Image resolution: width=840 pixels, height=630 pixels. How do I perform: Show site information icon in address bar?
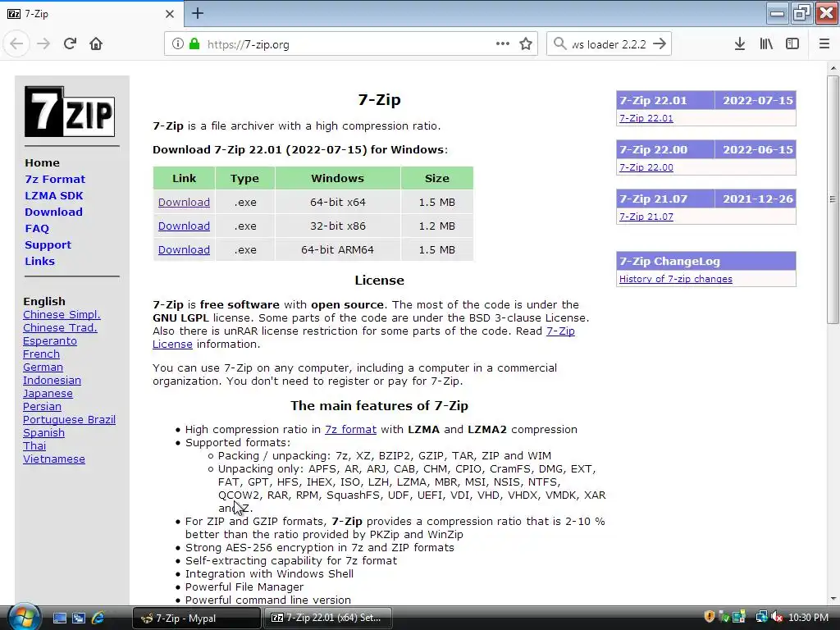tap(178, 44)
